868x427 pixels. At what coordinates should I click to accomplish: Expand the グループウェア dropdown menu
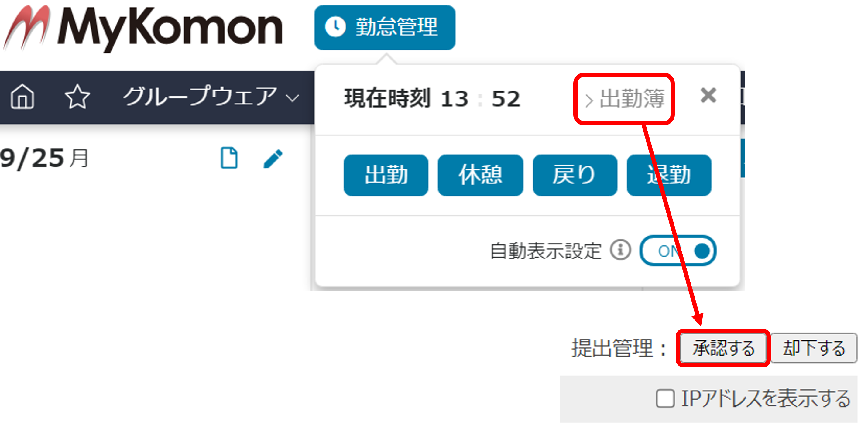(211, 97)
